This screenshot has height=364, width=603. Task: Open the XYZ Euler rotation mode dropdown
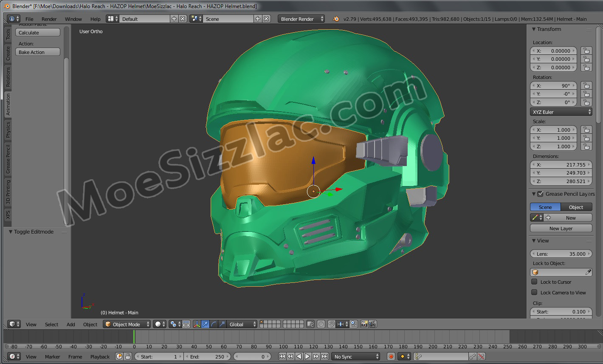561,112
